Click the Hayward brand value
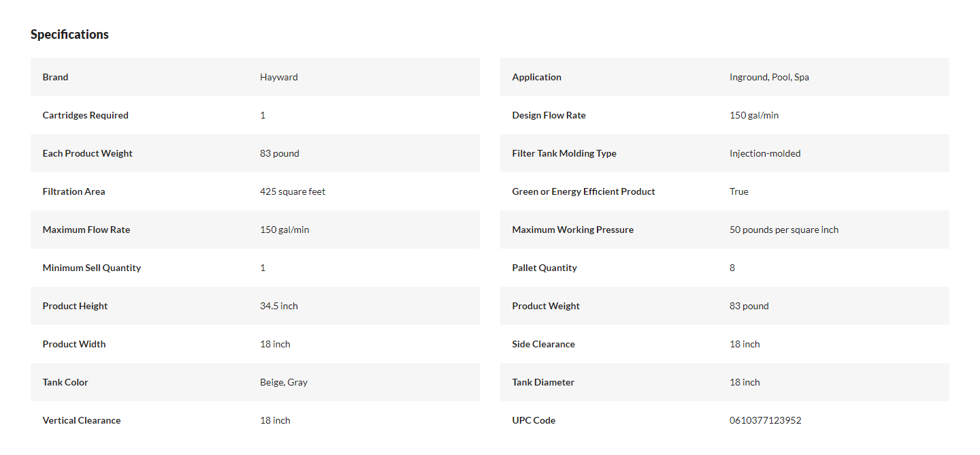This screenshot has height=455, width=980. pyautogui.click(x=279, y=77)
